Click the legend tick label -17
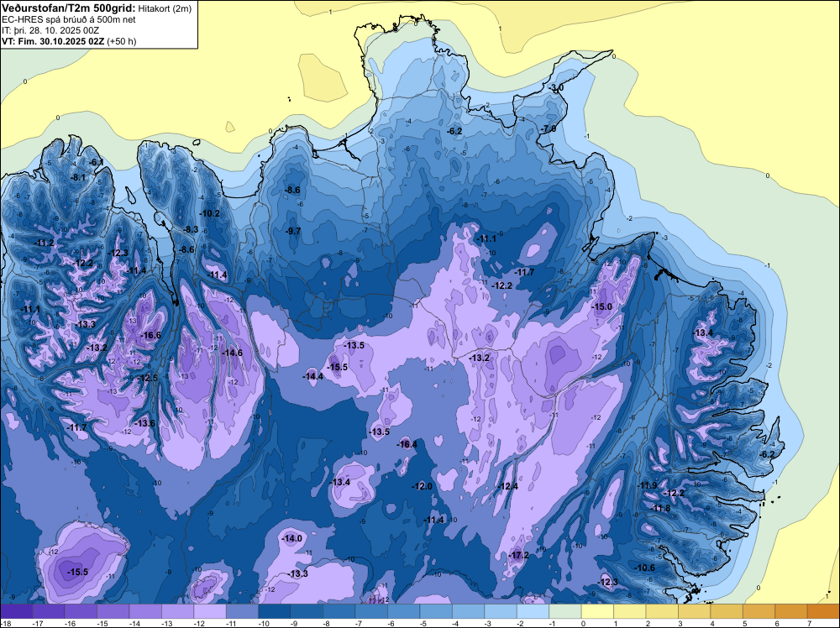 click(x=38, y=623)
